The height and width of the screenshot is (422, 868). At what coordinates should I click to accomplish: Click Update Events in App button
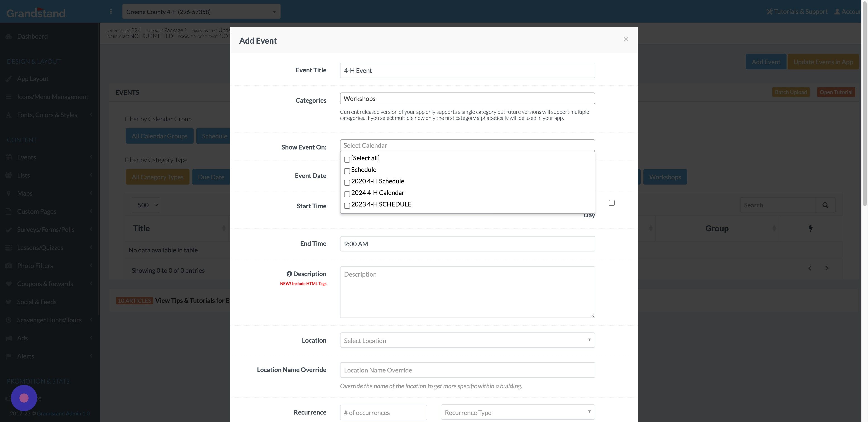click(x=823, y=62)
